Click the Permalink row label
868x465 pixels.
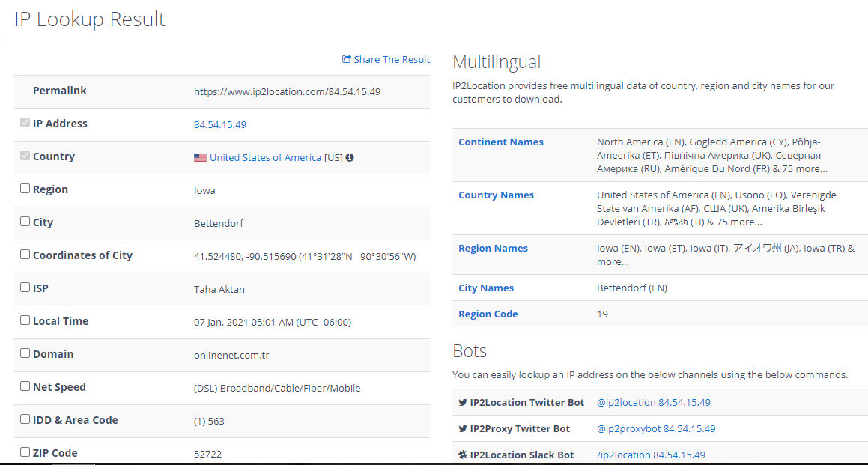60,91
